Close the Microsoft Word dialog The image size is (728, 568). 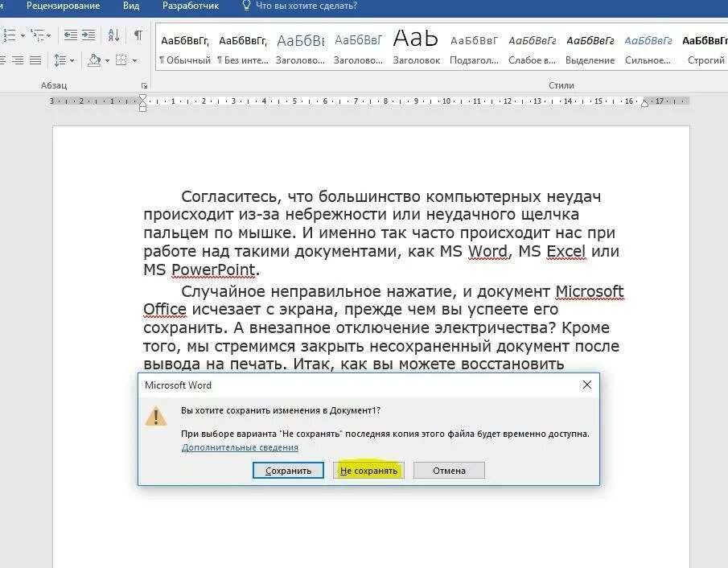[x=587, y=385]
